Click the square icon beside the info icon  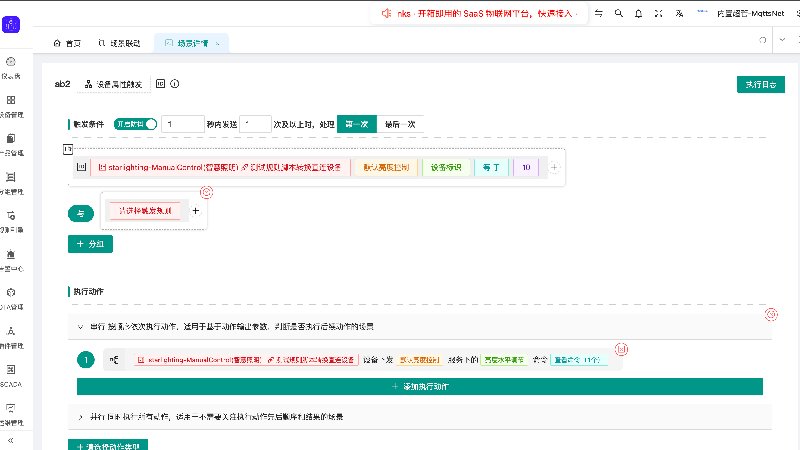160,84
